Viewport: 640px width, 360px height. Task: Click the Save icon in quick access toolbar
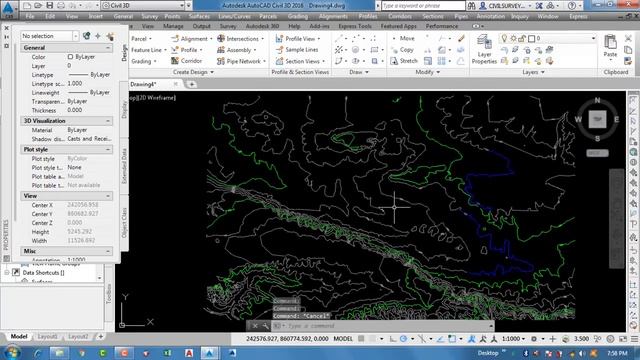click(49, 6)
